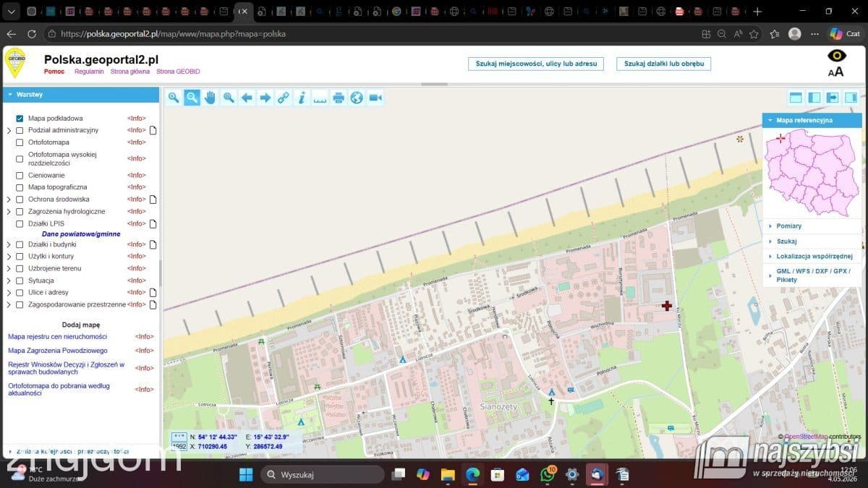
Task: Click the link to map chain icon
Action: (284, 98)
